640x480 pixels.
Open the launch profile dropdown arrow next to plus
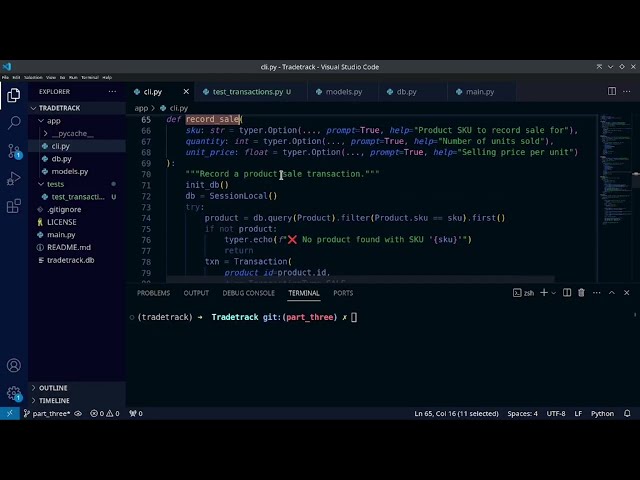pyautogui.click(x=553, y=293)
